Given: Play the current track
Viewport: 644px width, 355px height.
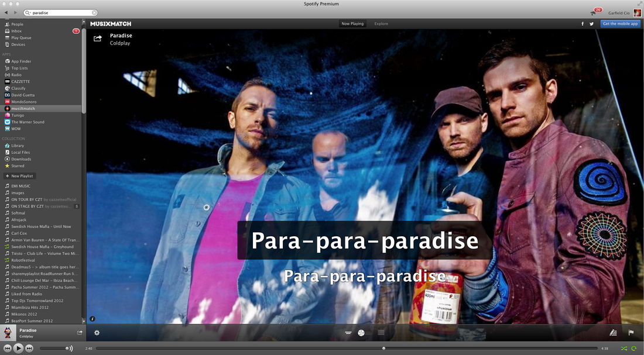Looking at the screenshot, I should point(18,349).
